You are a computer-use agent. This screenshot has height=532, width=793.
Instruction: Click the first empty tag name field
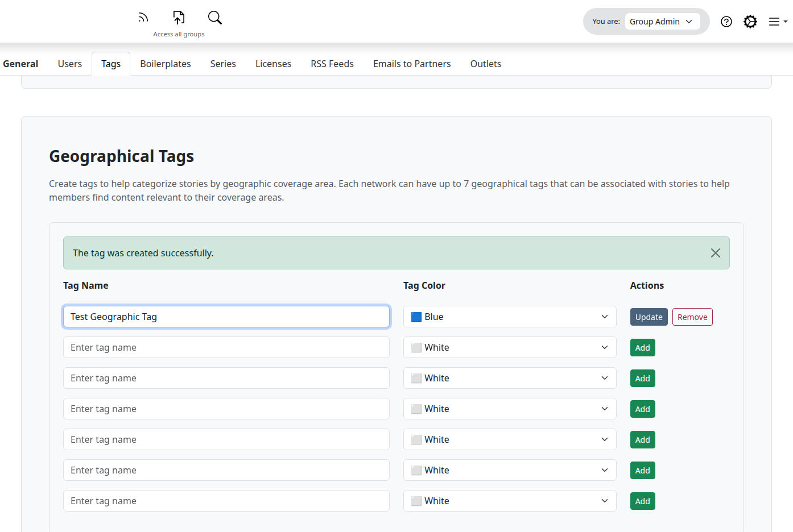point(226,347)
